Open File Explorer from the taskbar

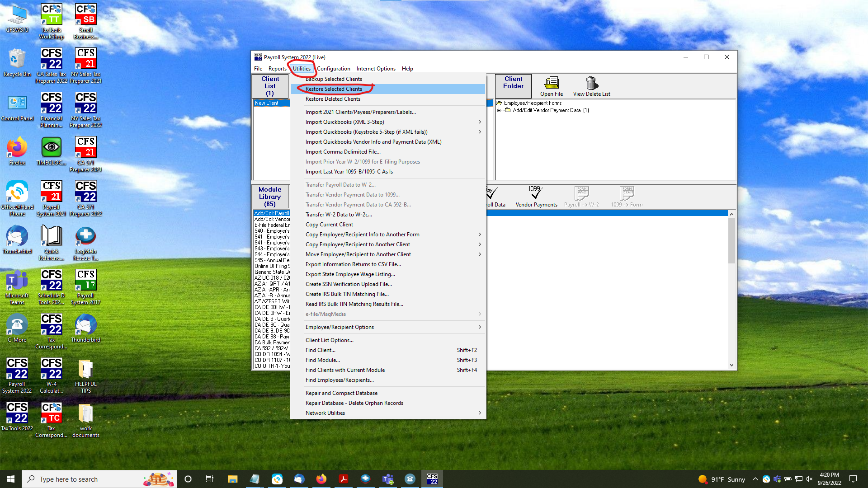click(x=232, y=479)
